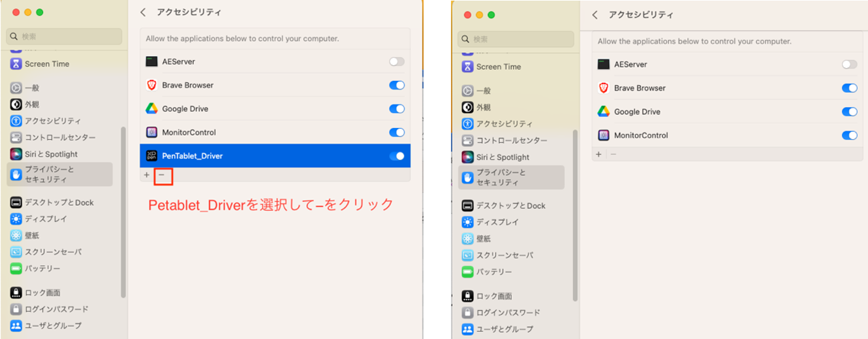Click the ログインパスワード icon in the left window
The image size is (868, 339).
[x=16, y=309]
